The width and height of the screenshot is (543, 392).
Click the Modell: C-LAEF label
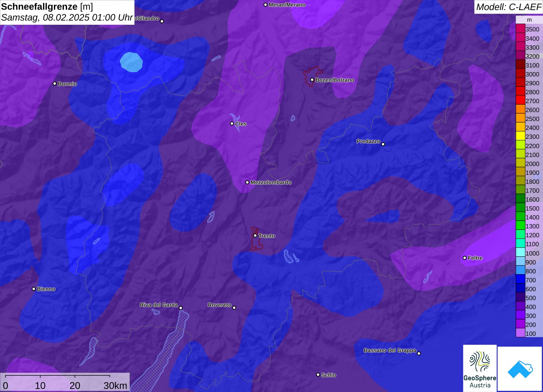(508, 7)
